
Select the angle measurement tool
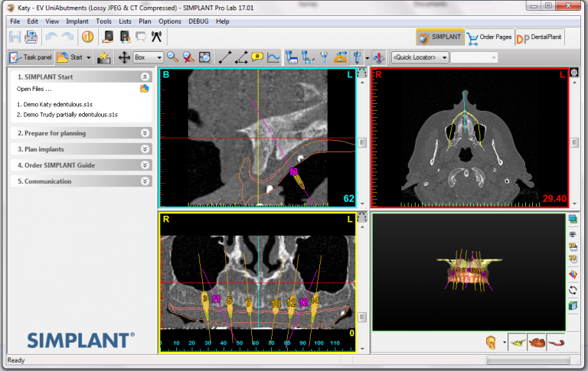pos(240,57)
